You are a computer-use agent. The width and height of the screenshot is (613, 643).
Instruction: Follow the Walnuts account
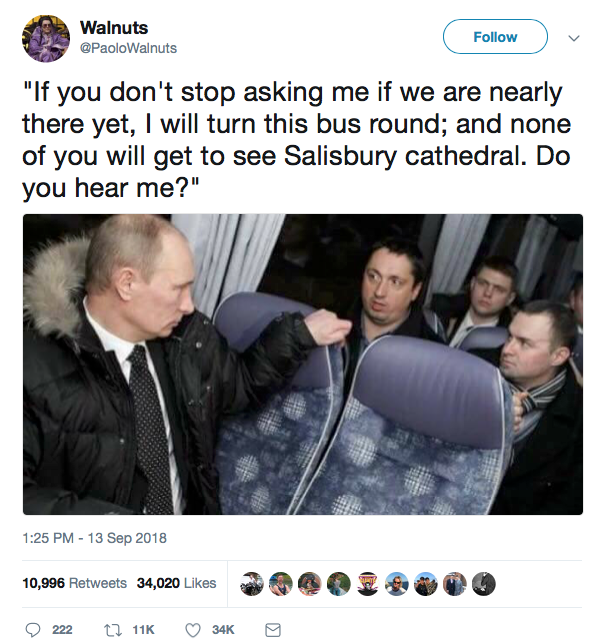pos(495,36)
